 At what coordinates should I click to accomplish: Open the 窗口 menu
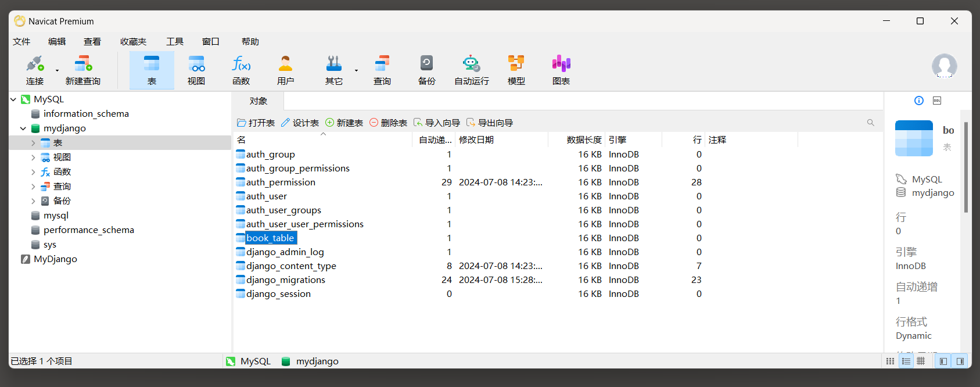pyautogui.click(x=211, y=41)
